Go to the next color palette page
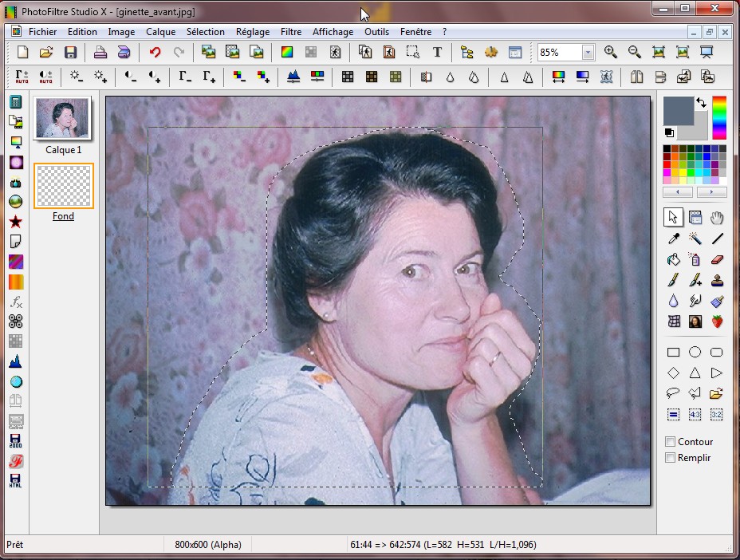The image size is (740, 560). pyautogui.click(x=711, y=192)
